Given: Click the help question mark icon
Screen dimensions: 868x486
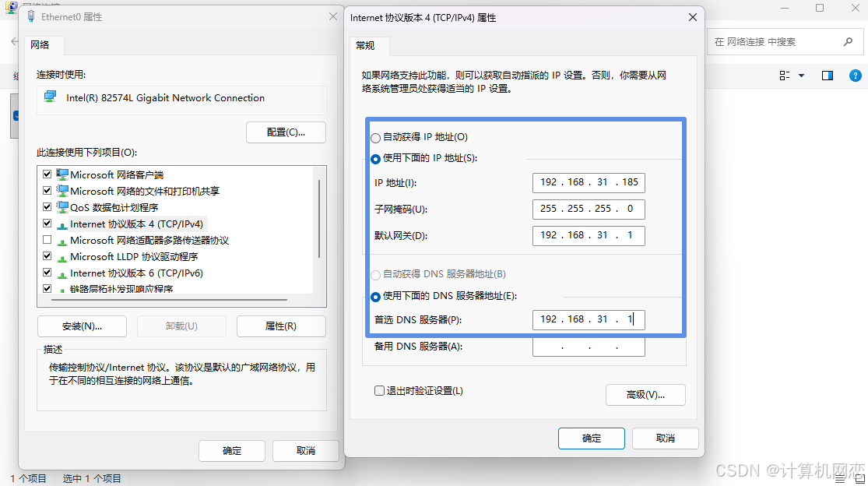Looking at the screenshot, I should (x=856, y=76).
